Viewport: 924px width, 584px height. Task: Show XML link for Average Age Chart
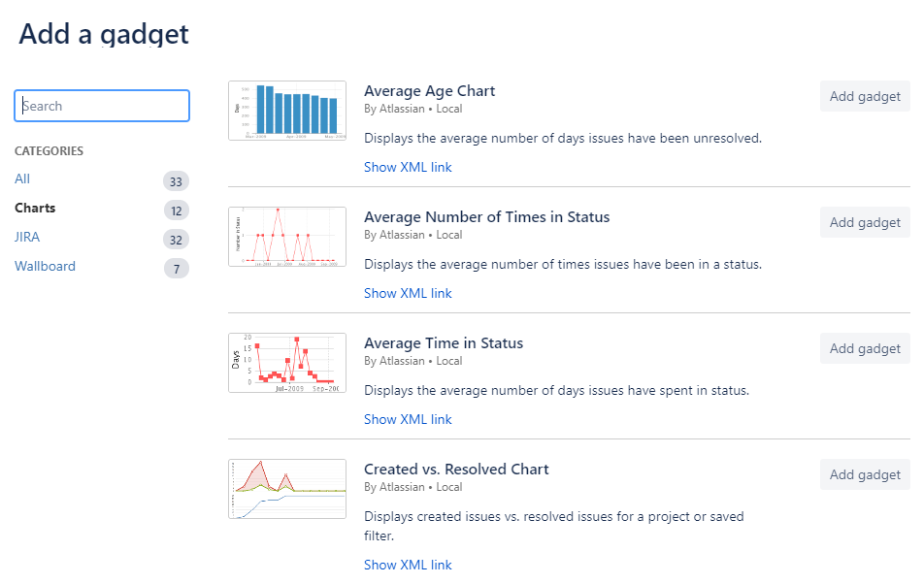tap(408, 167)
